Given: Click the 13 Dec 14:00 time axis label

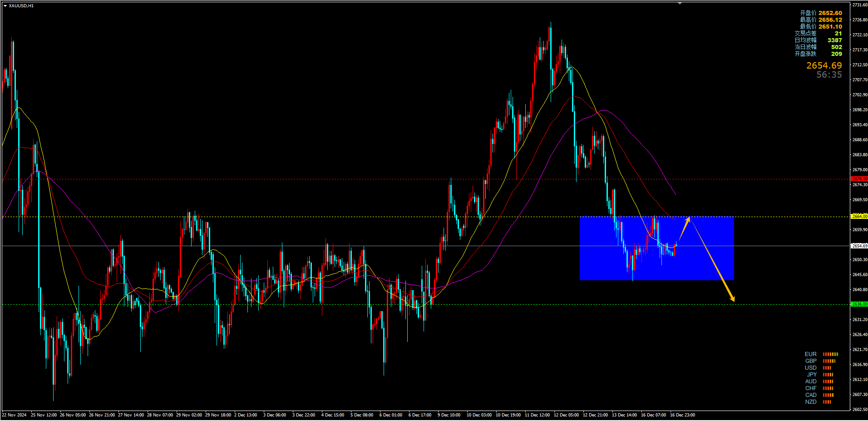Looking at the screenshot, I should point(624,415).
